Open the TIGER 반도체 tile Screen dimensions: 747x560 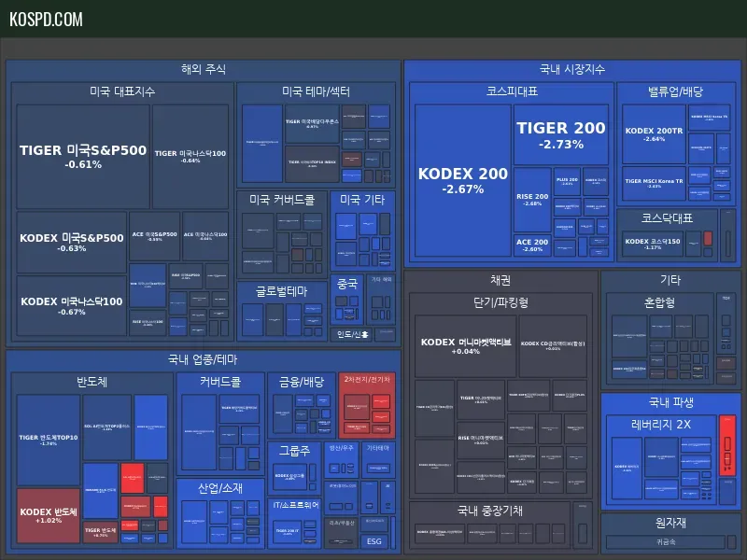coord(100,532)
